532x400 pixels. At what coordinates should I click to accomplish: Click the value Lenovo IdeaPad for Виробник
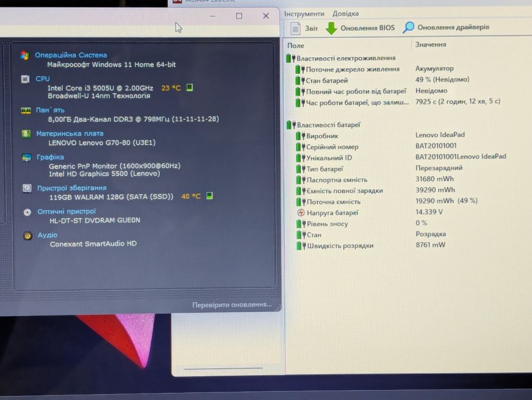point(440,135)
